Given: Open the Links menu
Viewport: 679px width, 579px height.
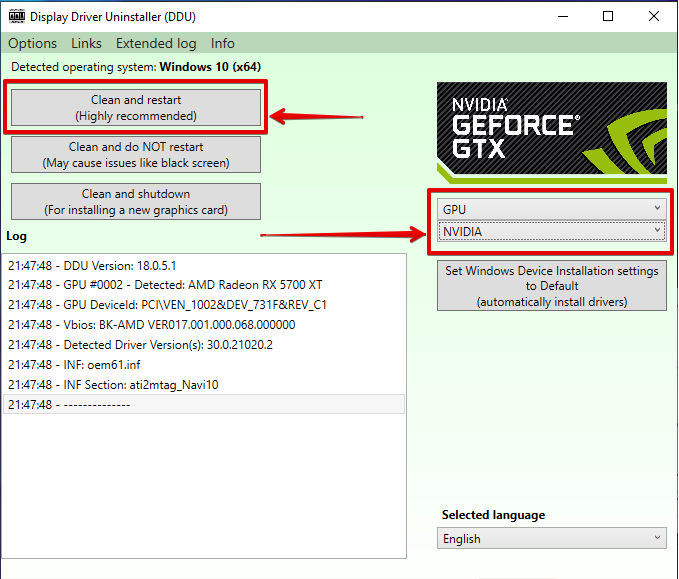Looking at the screenshot, I should 86,43.
